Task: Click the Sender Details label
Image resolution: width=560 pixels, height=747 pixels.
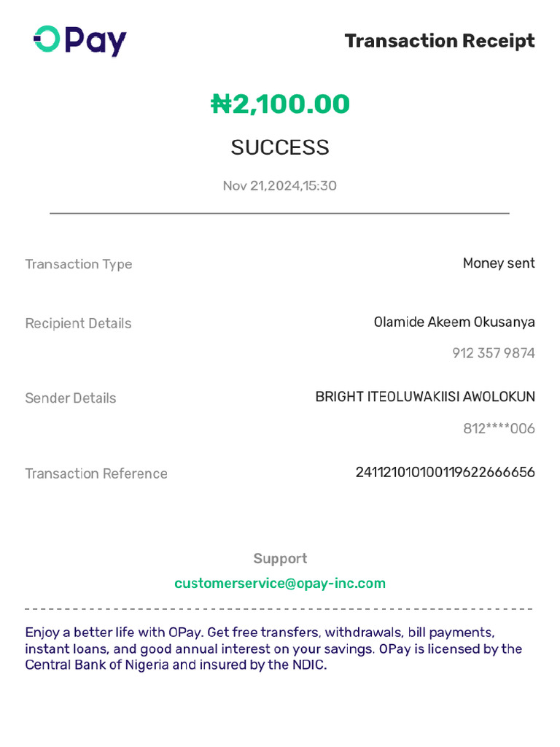Action: tap(71, 398)
